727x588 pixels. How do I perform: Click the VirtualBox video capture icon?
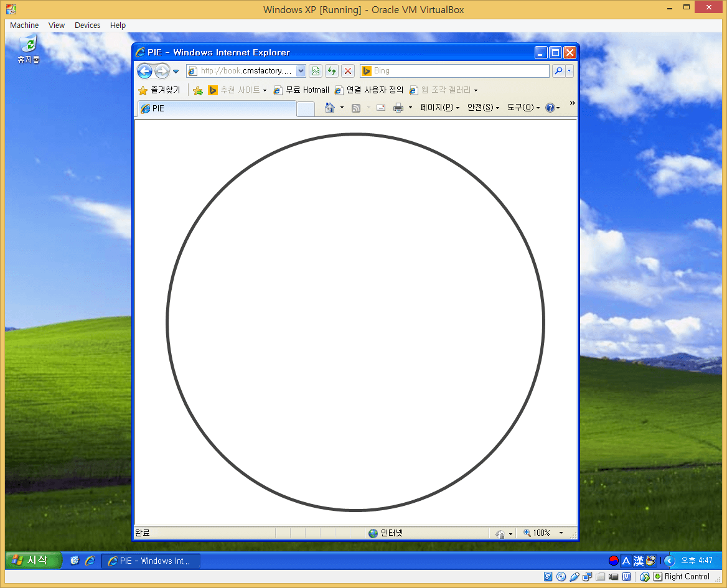(x=614, y=577)
